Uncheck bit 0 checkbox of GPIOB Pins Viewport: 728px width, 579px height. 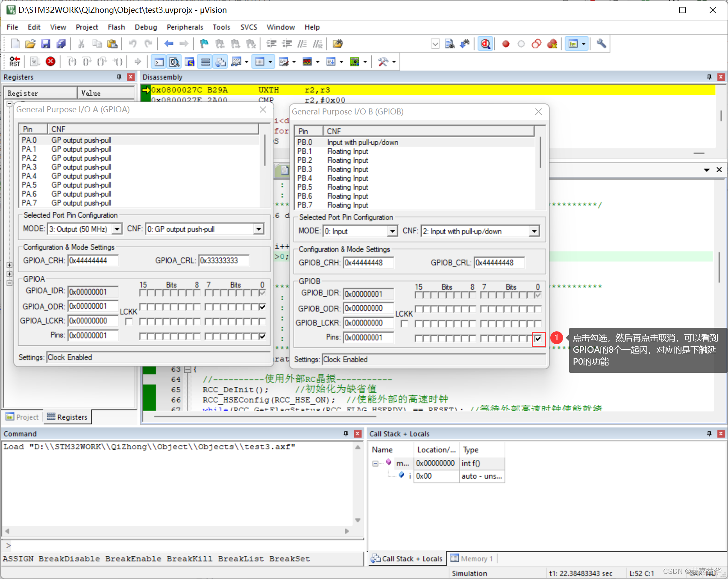pos(538,338)
